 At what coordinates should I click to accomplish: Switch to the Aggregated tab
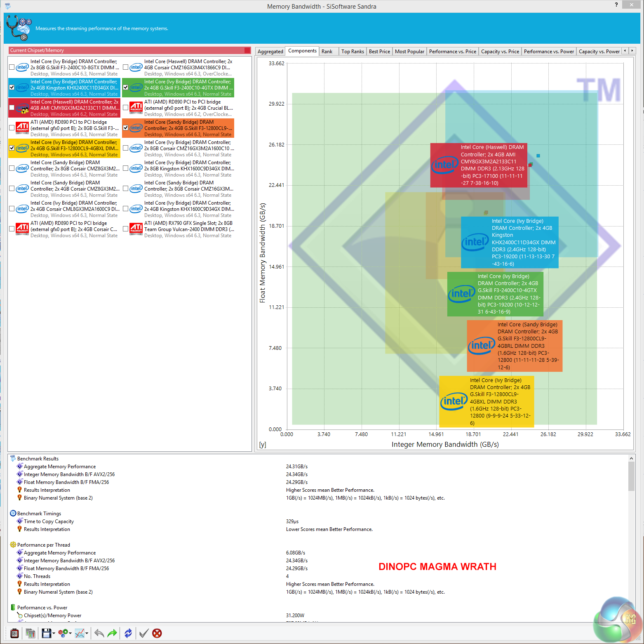pos(270,52)
